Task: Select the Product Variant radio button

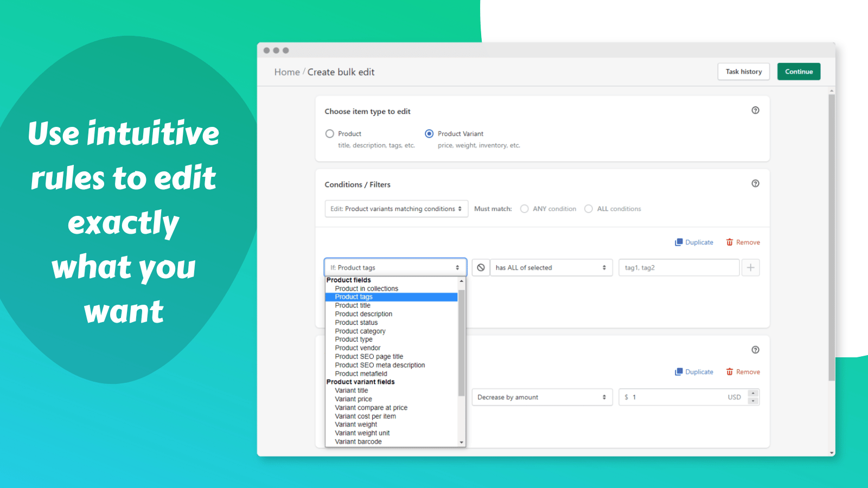Action: coord(429,133)
